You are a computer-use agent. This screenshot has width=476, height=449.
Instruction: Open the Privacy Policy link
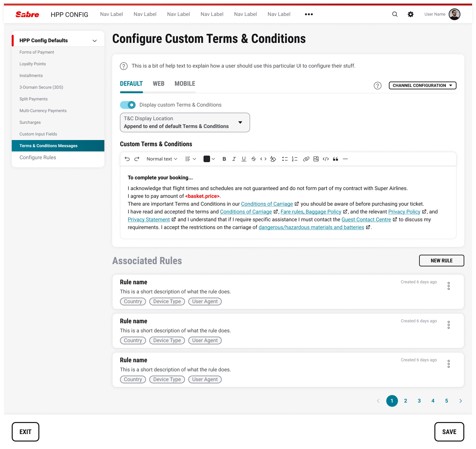(x=404, y=212)
